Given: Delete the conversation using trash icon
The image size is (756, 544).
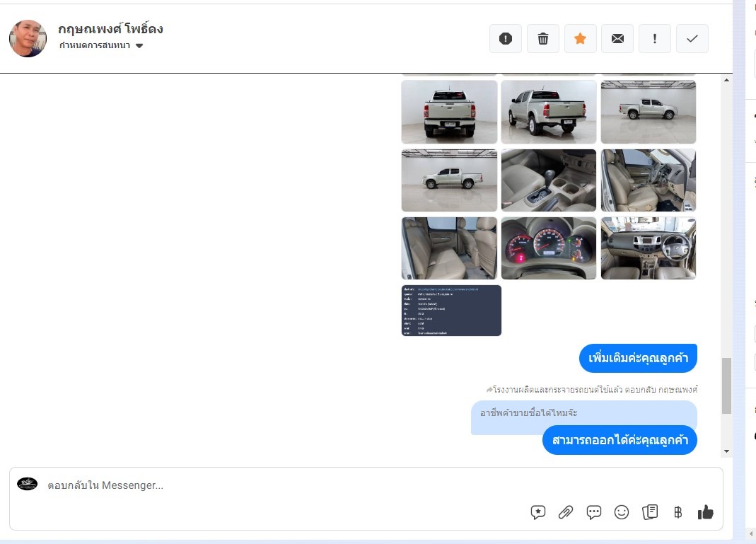Looking at the screenshot, I should pos(543,39).
